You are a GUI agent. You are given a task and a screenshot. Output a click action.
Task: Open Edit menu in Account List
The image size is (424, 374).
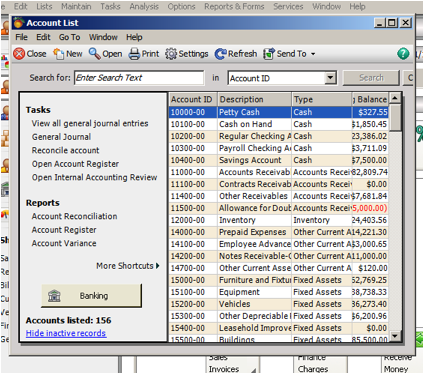(x=43, y=37)
